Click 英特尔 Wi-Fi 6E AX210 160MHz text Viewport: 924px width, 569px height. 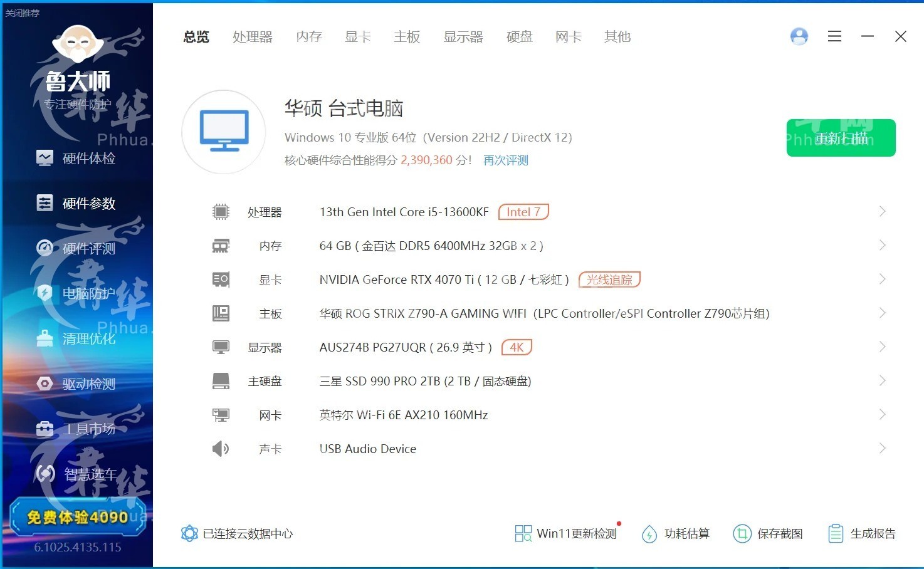(x=404, y=415)
